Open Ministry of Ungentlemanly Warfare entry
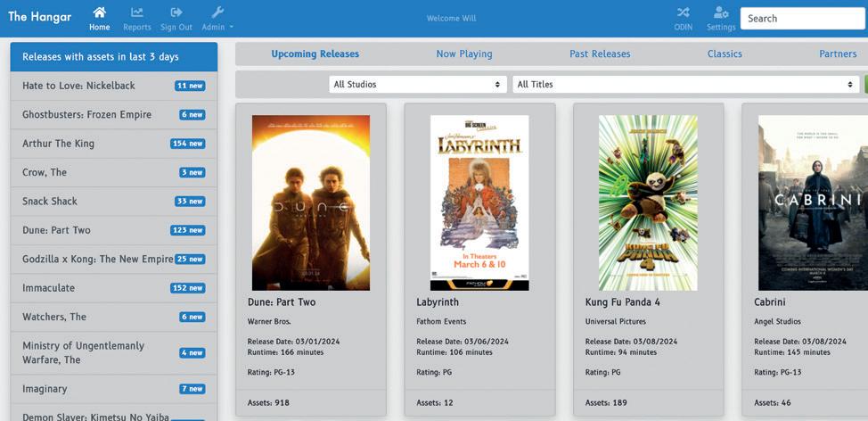 click(x=113, y=352)
